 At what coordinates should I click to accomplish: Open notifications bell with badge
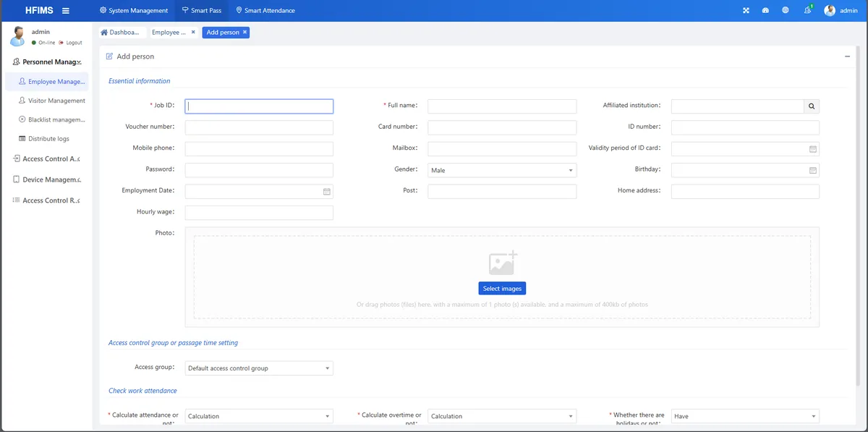coord(807,10)
